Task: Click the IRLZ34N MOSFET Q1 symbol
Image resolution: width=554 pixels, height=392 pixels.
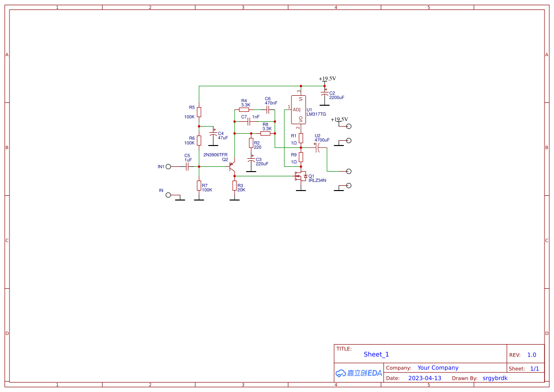Action: (300, 177)
